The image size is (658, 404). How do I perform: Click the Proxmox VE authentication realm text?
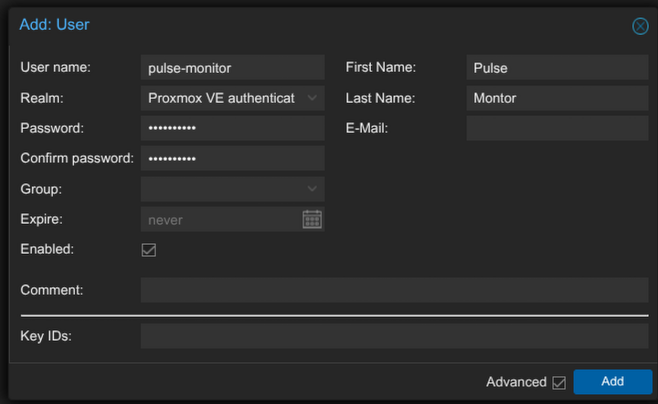coord(220,98)
